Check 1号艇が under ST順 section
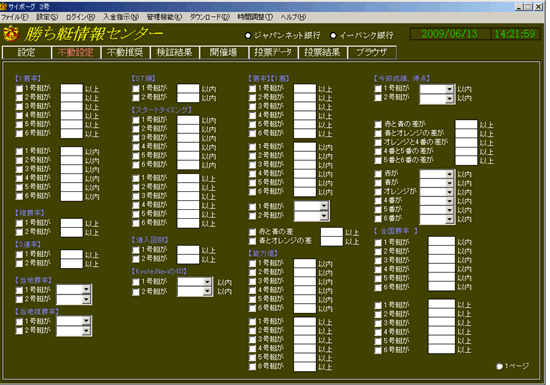The height and width of the screenshot is (385, 550). tap(136, 89)
